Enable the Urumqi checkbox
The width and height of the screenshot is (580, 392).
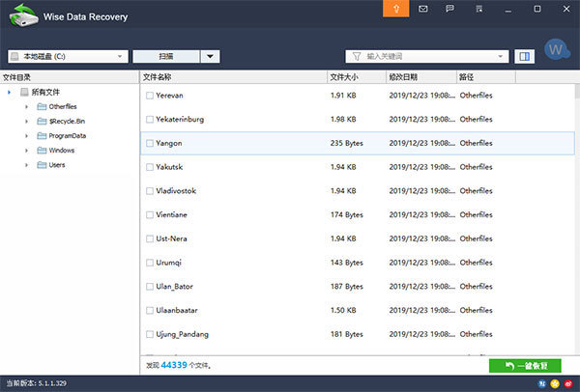[x=150, y=263]
